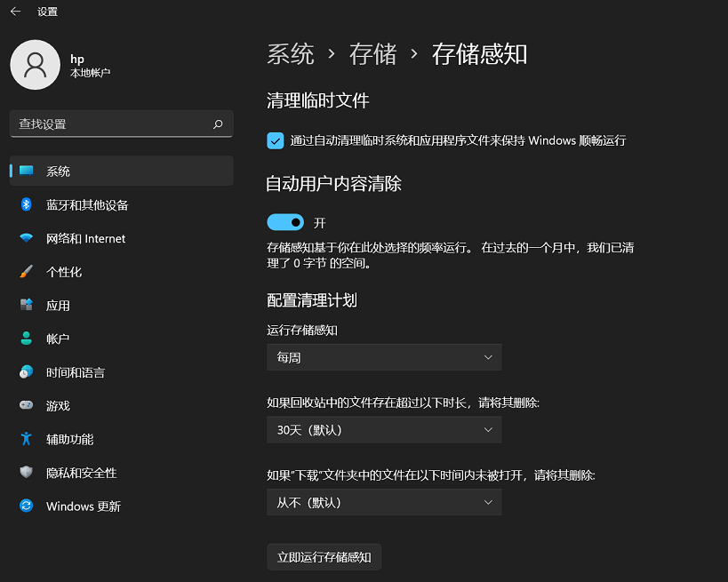728x582 pixels.
Task: Open the Downloads folder 从不（默认）dropdown
Action: (384, 502)
